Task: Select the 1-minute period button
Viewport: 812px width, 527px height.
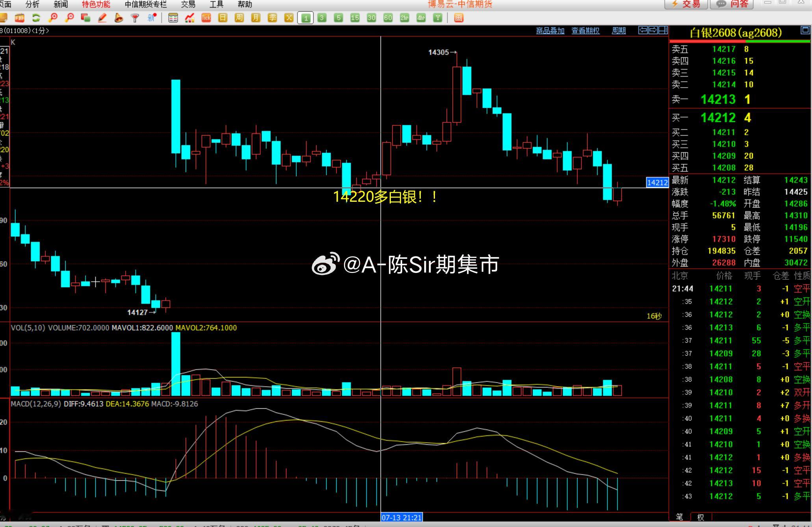Action: click(305, 18)
